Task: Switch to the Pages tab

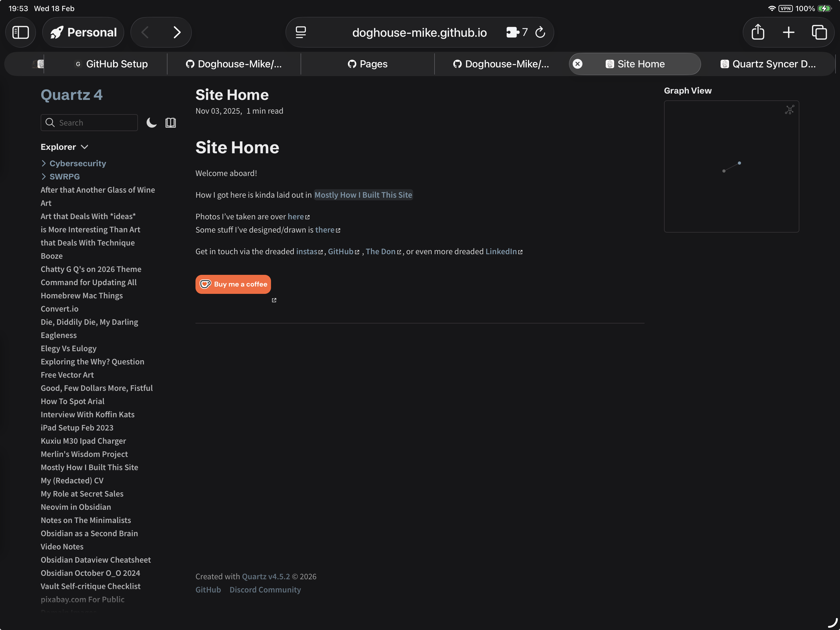Action: tap(368, 64)
